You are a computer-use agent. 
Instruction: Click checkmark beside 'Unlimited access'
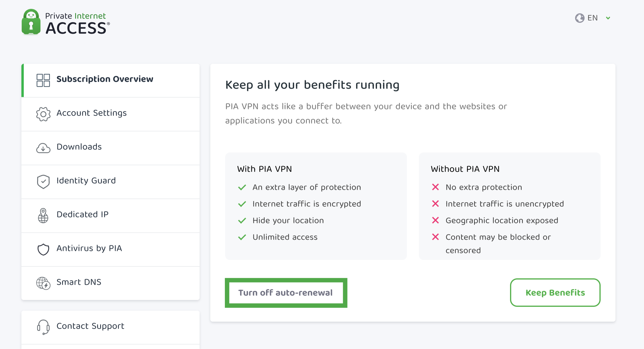point(242,237)
